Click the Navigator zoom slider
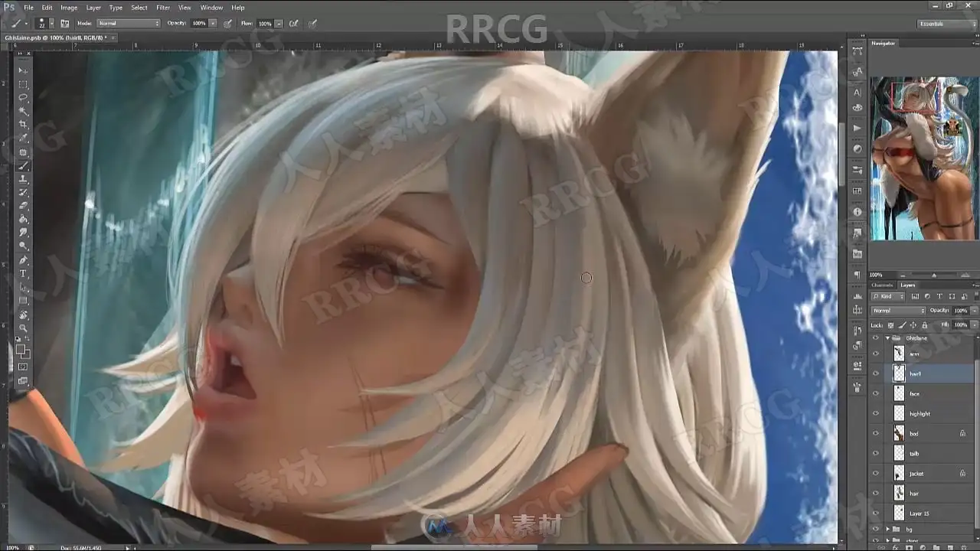The height and width of the screenshot is (551, 980). coord(933,275)
